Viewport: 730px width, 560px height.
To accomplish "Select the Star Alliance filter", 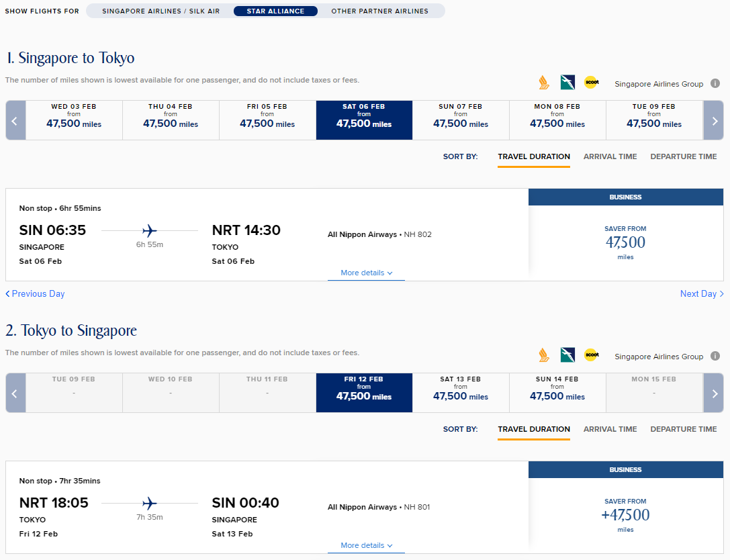I will [x=275, y=11].
